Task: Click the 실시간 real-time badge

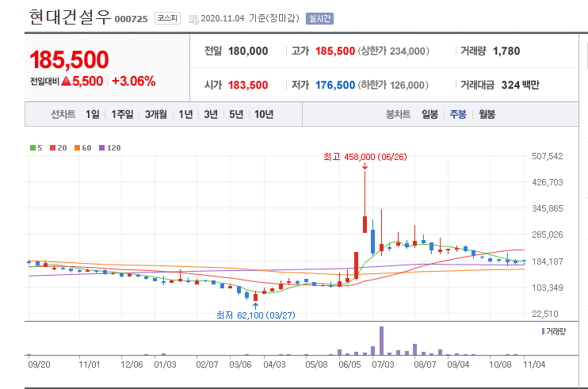Action: [x=319, y=18]
